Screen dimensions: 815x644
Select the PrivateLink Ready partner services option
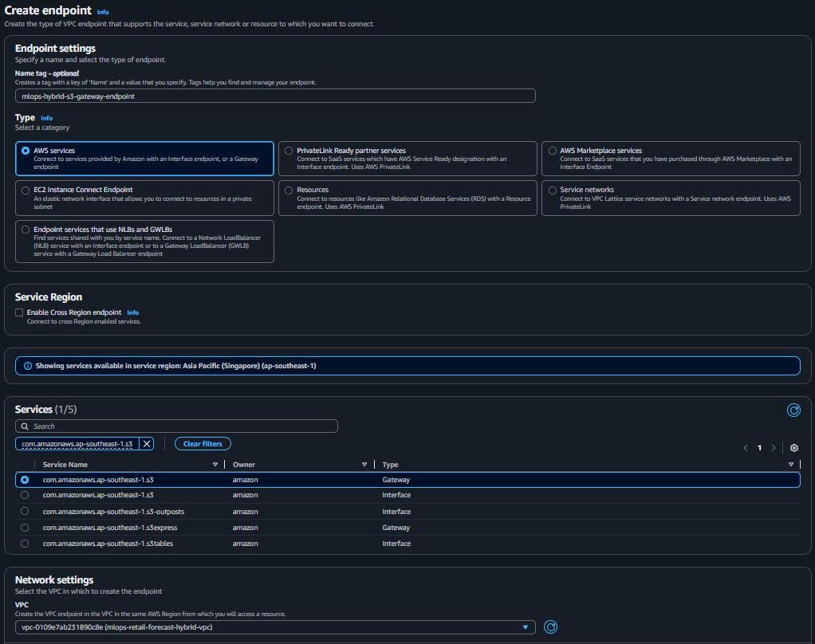(289, 151)
